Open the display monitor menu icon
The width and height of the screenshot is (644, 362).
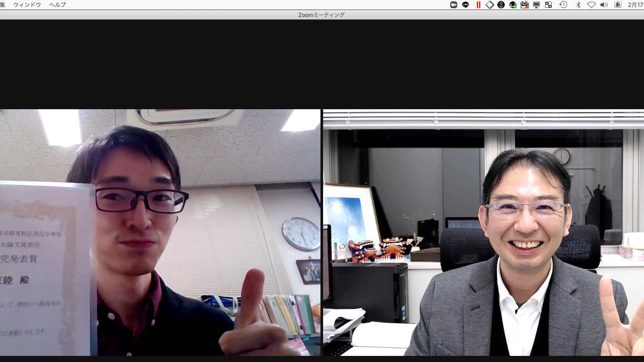536,5
